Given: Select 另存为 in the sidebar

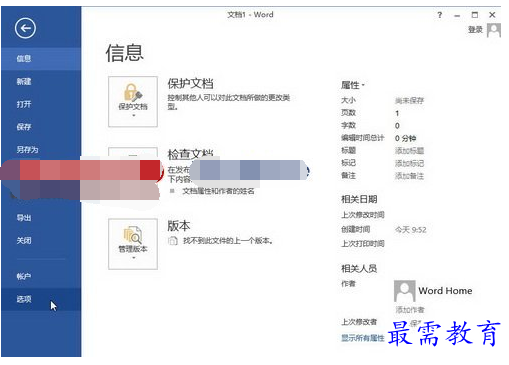Looking at the screenshot, I should (x=41, y=150).
